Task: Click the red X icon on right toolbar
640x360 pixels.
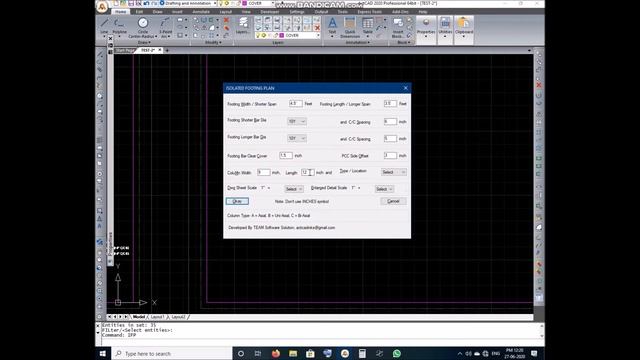Action: (539, 85)
